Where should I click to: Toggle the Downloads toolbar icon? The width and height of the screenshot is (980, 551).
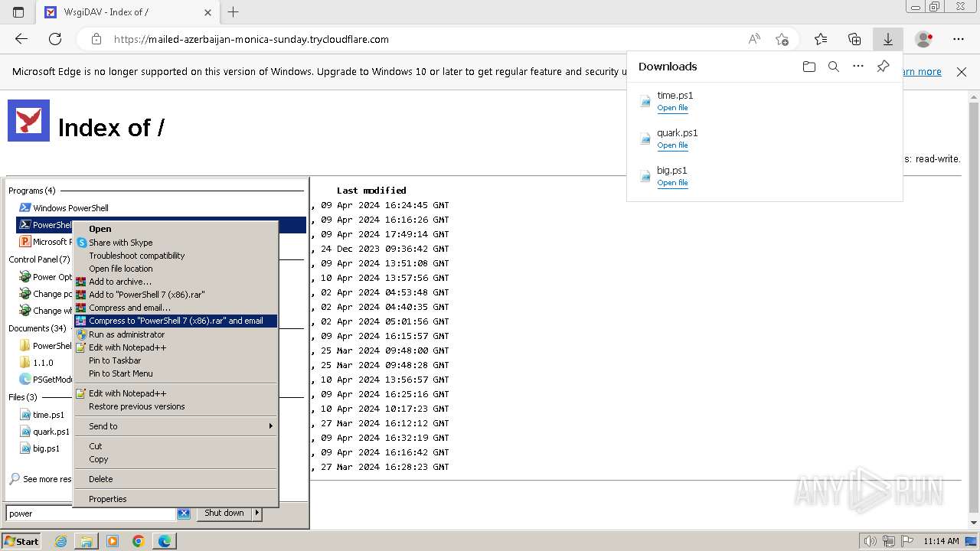(x=888, y=39)
